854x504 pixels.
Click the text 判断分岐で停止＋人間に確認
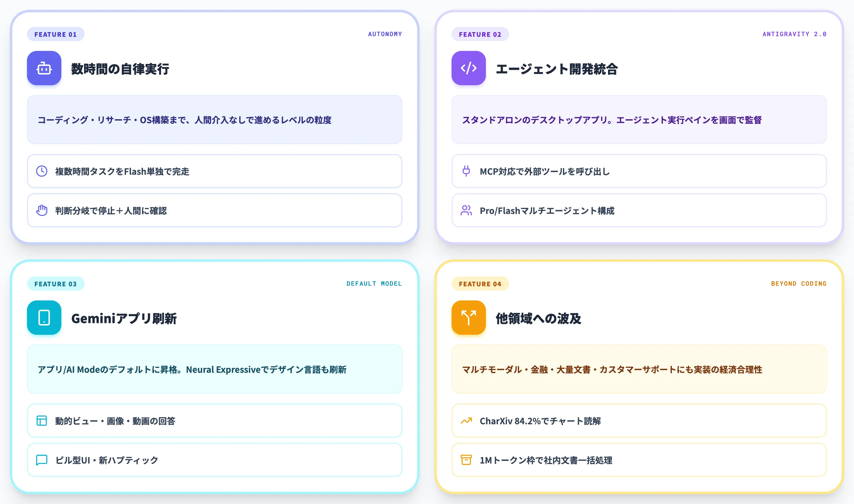pos(111,211)
